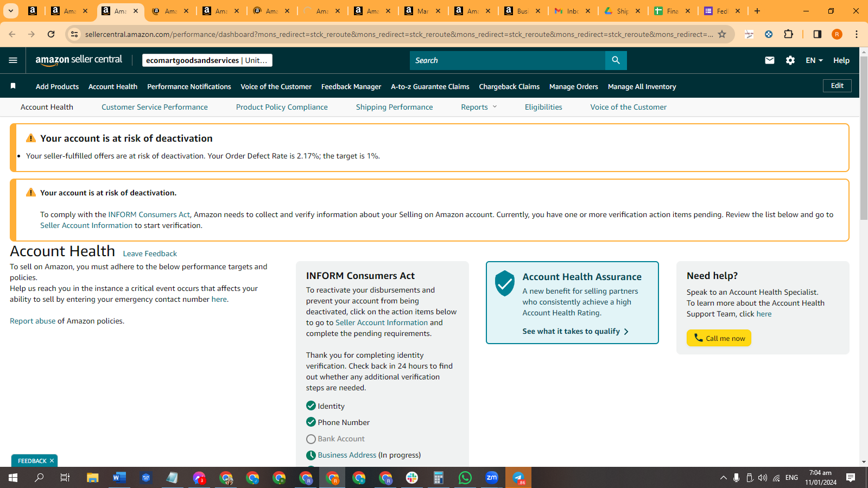
Task: Open Chargeback Claims menu item
Action: [509, 86]
